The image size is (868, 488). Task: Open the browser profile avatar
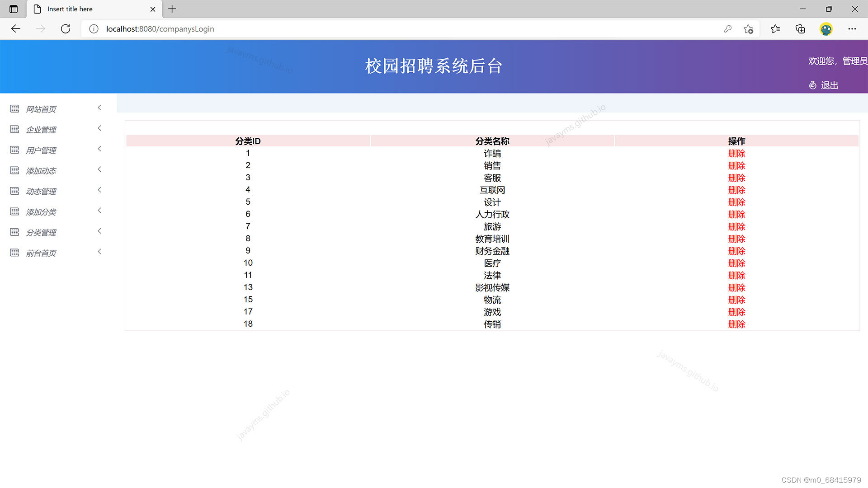(826, 29)
